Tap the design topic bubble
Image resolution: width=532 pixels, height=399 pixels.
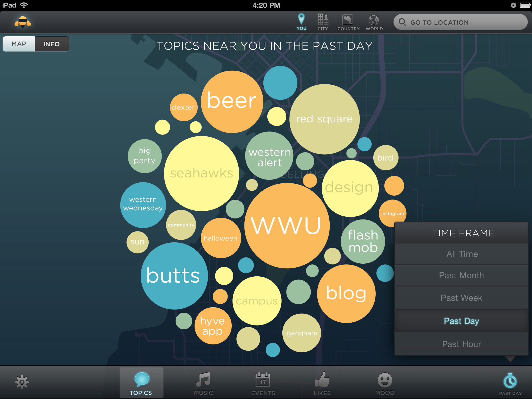[350, 188]
